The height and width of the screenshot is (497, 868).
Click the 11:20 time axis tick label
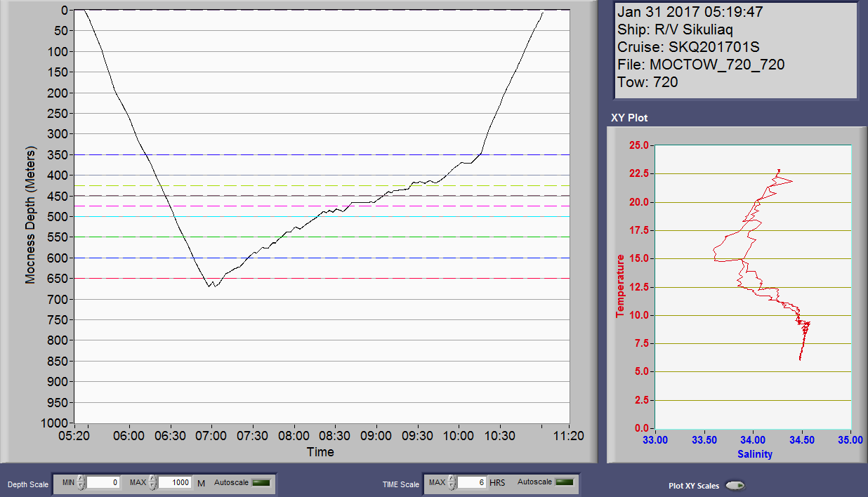[x=569, y=436]
